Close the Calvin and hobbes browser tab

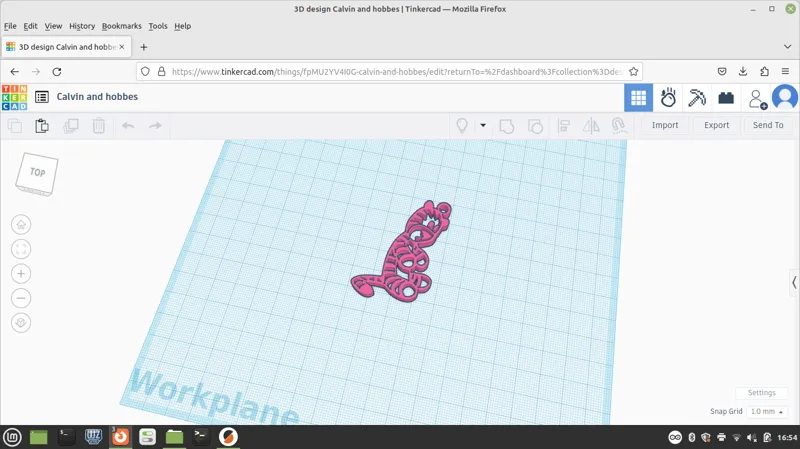pyautogui.click(x=122, y=47)
